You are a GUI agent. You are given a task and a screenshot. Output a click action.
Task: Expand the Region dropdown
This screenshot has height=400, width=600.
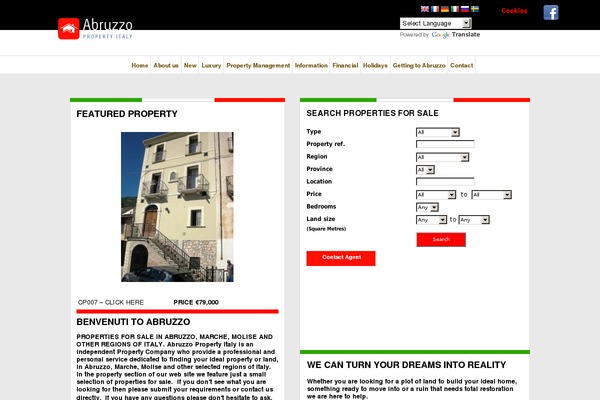pos(442,157)
